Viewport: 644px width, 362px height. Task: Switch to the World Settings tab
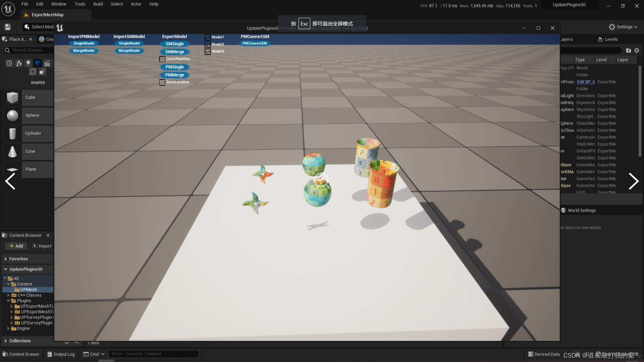(582, 210)
